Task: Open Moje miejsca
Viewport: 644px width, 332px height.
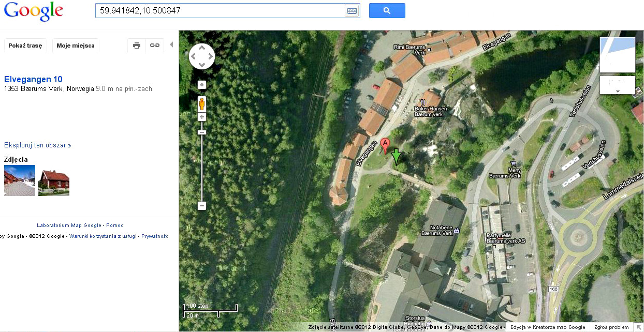Action: pos(76,46)
